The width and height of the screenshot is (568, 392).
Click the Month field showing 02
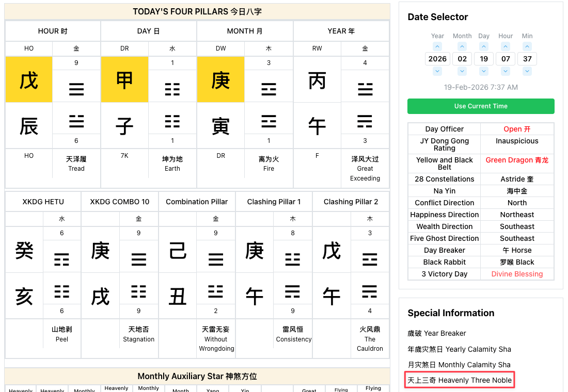tap(462, 59)
